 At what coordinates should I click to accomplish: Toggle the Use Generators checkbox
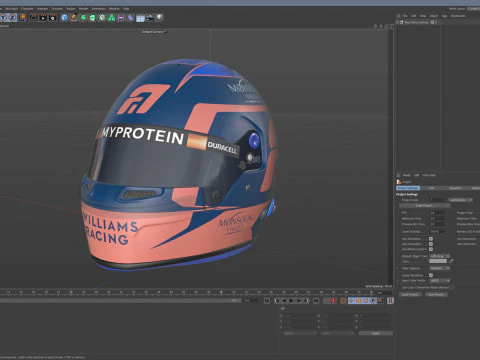[x=431, y=244]
